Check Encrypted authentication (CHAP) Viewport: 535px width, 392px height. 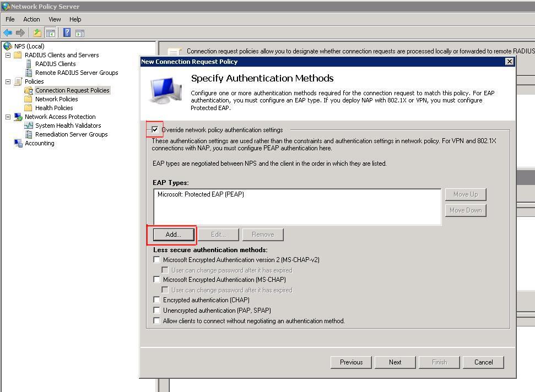click(x=156, y=300)
